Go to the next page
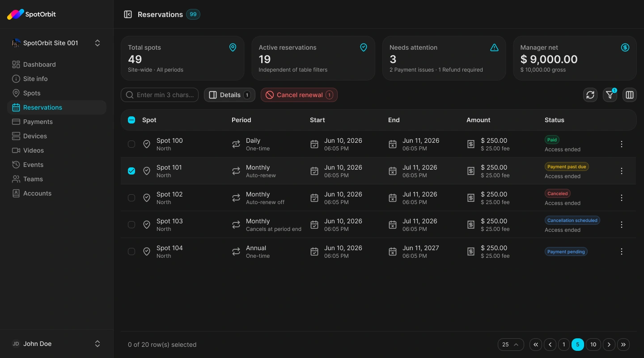 609,345
